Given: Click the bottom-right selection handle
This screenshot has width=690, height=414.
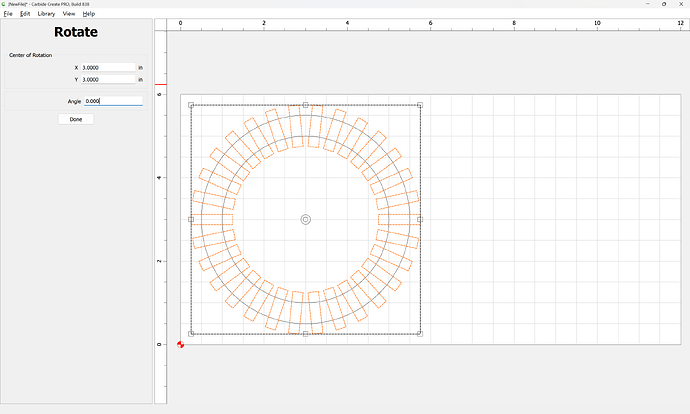Looking at the screenshot, I should (420, 334).
